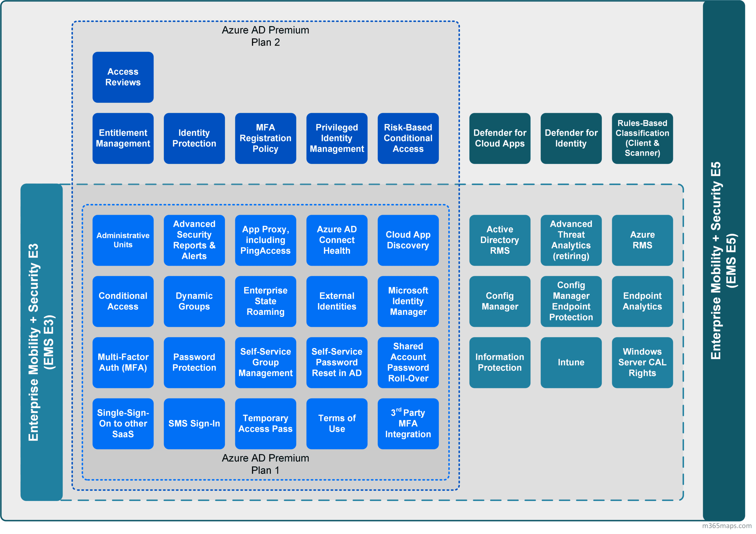Select the Administrative Units tile
Screen dimensions: 756x534
coord(123,241)
